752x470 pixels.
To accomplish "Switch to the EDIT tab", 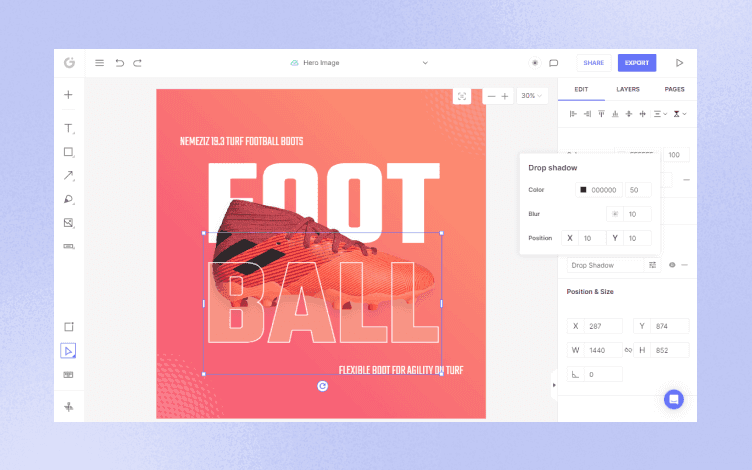I will pos(581,89).
